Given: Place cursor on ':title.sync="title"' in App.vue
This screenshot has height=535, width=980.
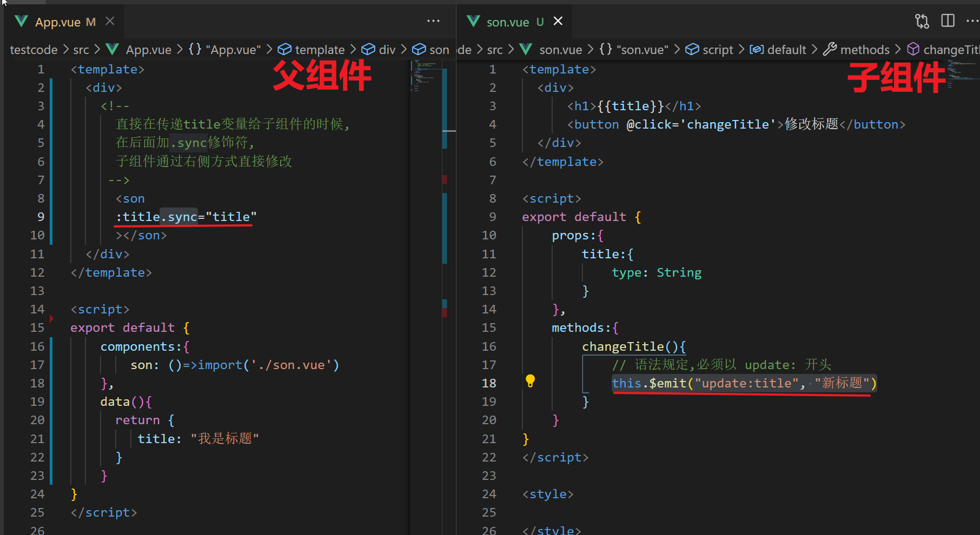Looking at the screenshot, I should 186,217.
